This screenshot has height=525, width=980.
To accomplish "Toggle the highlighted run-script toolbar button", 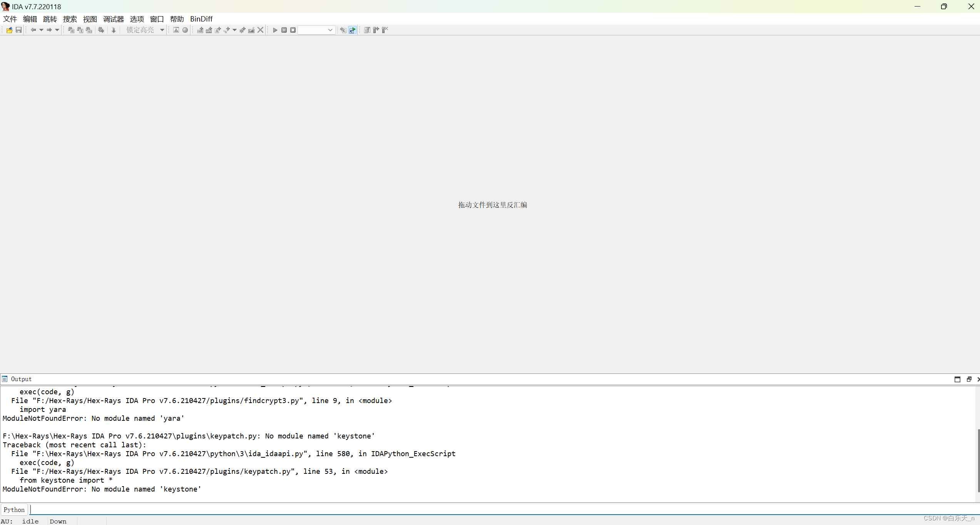I will click(x=352, y=30).
